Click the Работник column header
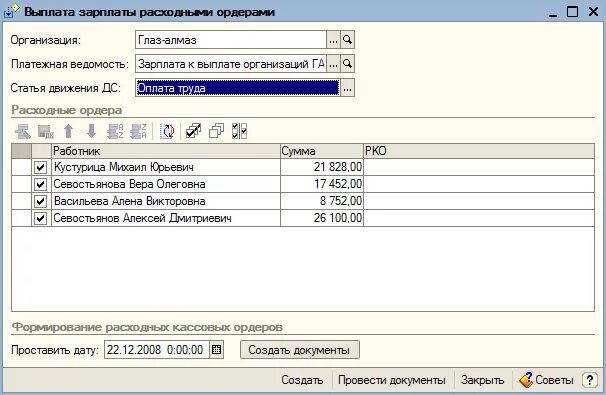Viewport: 606px width, 395px height. pos(166,151)
